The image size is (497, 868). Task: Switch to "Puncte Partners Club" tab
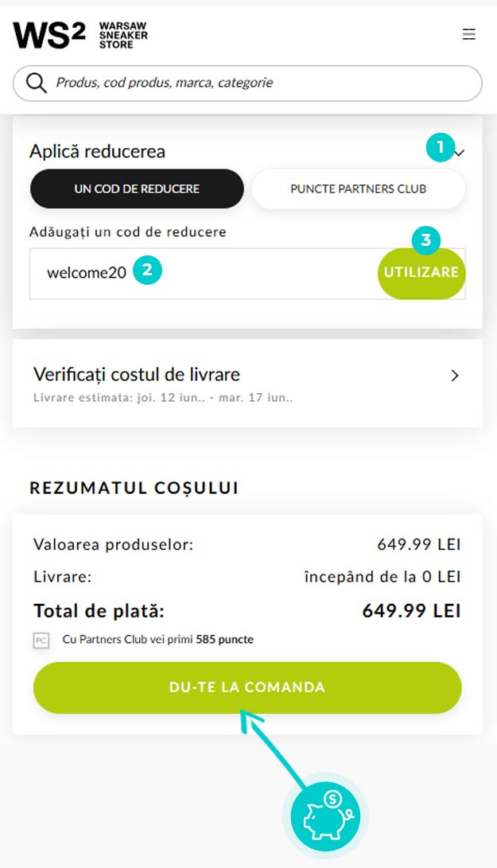pos(358,189)
